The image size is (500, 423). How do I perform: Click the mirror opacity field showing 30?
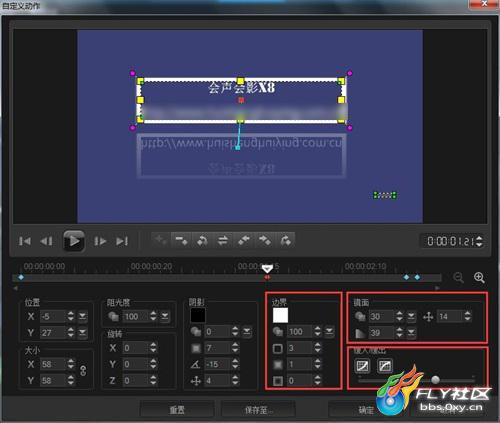pos(381,316)
